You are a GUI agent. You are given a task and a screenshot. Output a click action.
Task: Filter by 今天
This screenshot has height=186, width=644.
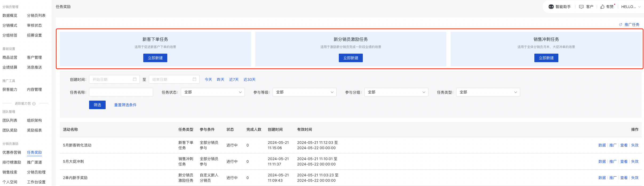point(208,80)
